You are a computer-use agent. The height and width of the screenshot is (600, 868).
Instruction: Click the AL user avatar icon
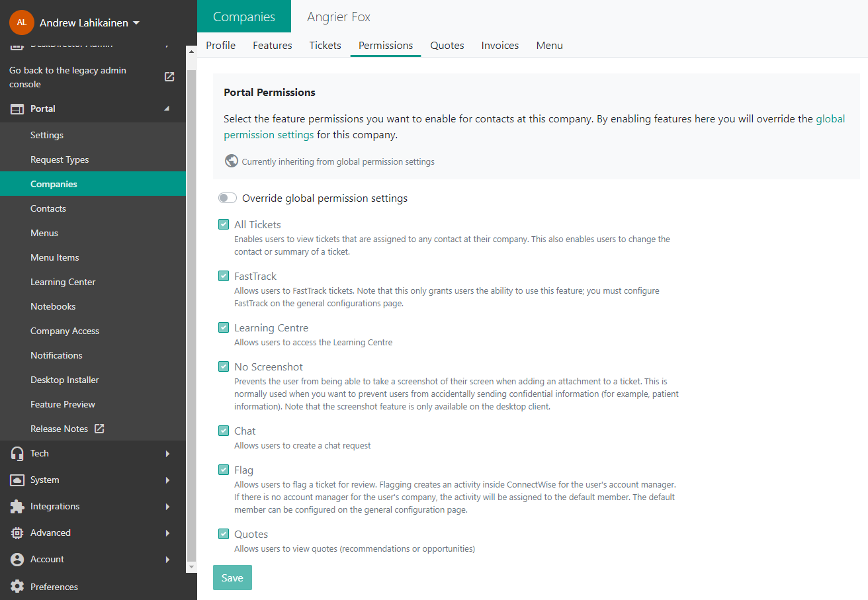click(22, 22)
